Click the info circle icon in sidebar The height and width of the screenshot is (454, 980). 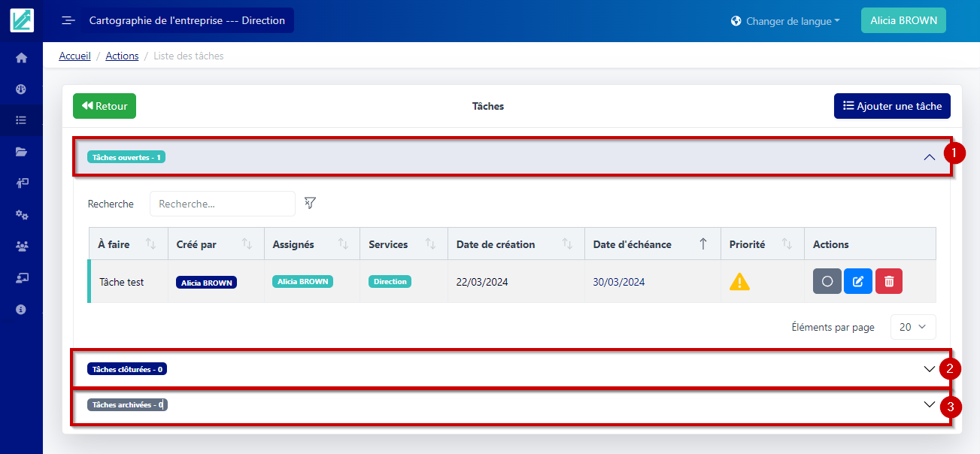(21, 309)
